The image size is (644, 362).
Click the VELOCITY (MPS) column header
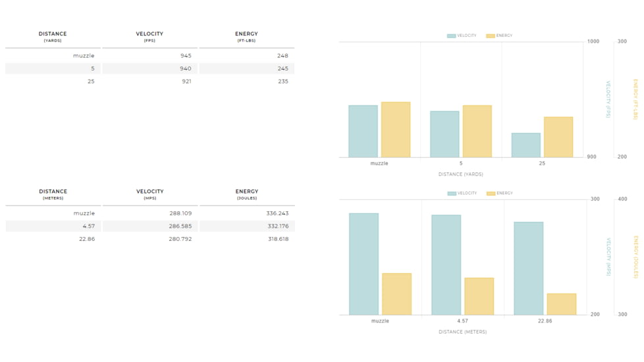pos(149,194)
